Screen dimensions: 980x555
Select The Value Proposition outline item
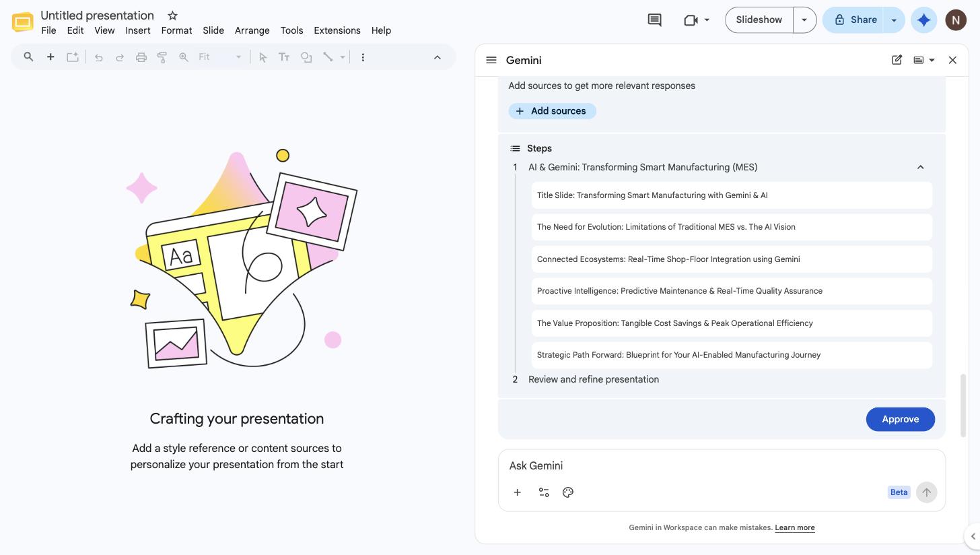pyautogui.click(x=732, y=323)
